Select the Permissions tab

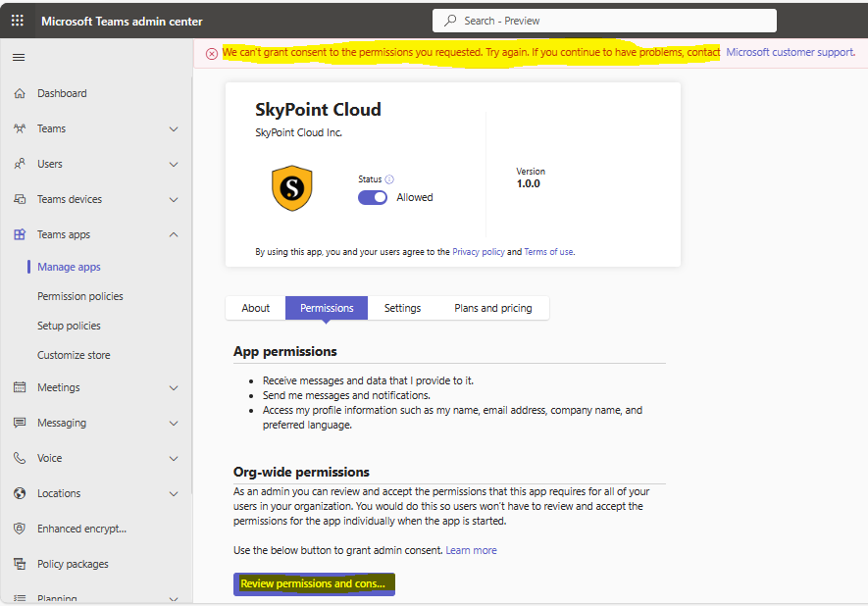327,308
